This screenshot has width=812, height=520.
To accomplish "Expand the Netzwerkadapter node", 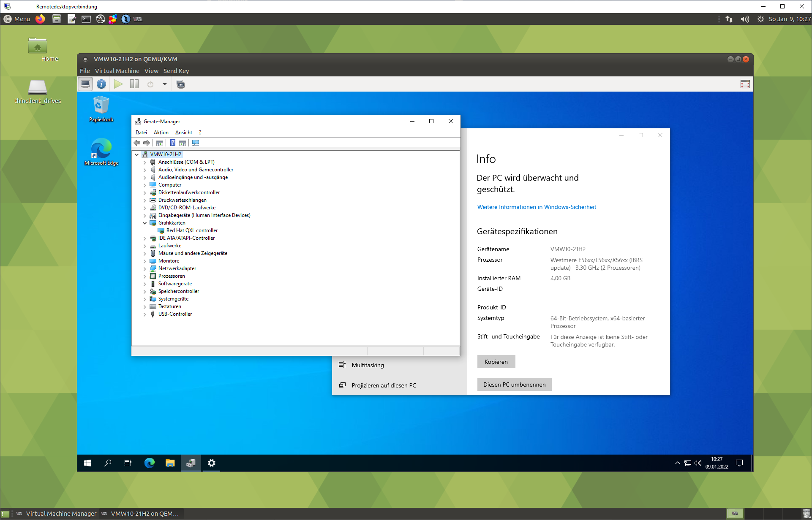I will (x=145, y=268).
